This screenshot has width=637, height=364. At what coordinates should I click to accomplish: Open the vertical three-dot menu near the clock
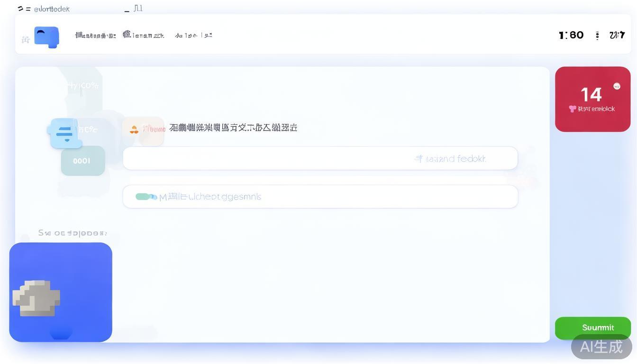pos(597,35)
